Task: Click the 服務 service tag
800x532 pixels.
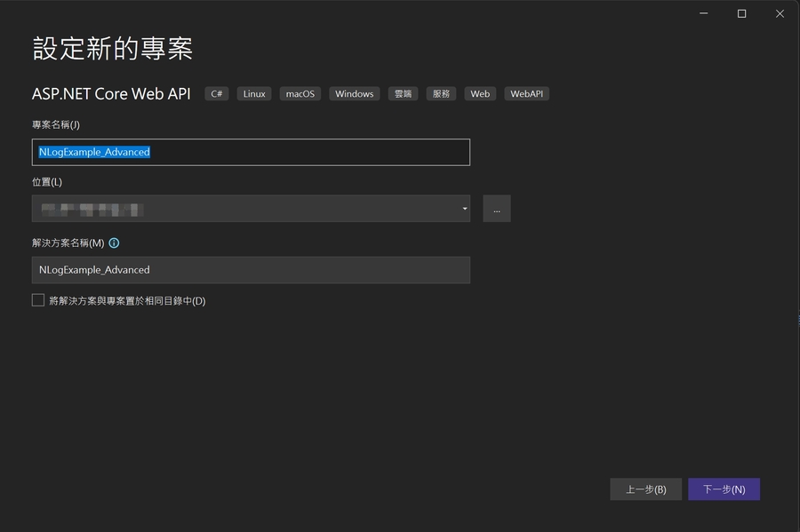Action: coord(441,93)
